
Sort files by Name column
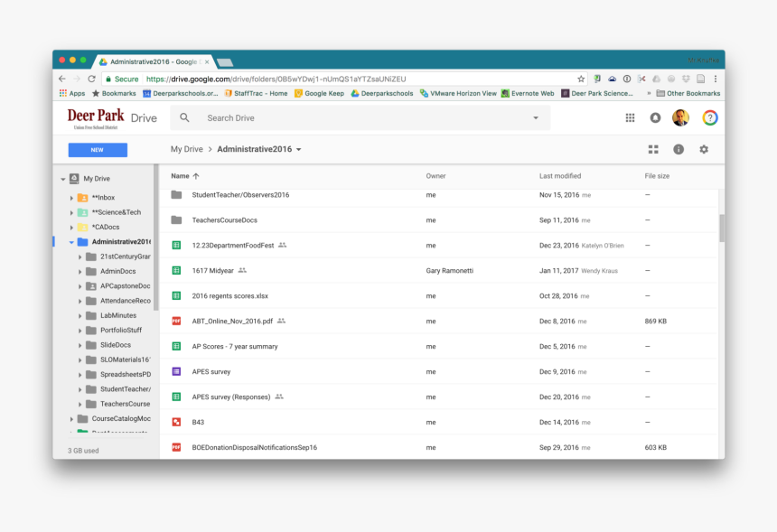(181, 176)
